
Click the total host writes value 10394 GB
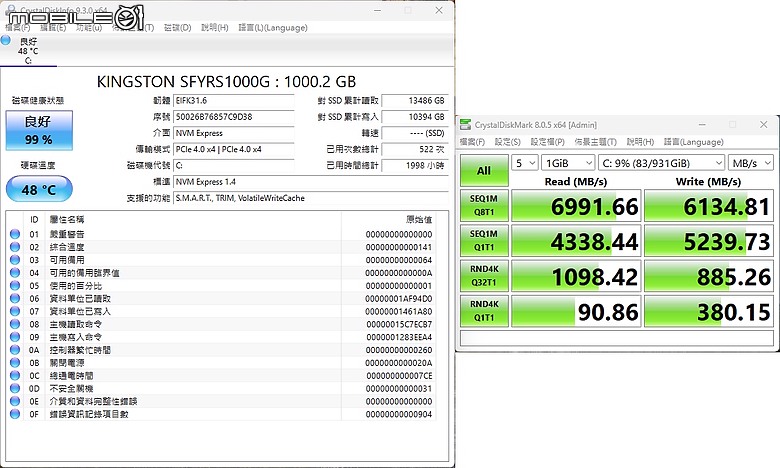(x=415, y=117)
